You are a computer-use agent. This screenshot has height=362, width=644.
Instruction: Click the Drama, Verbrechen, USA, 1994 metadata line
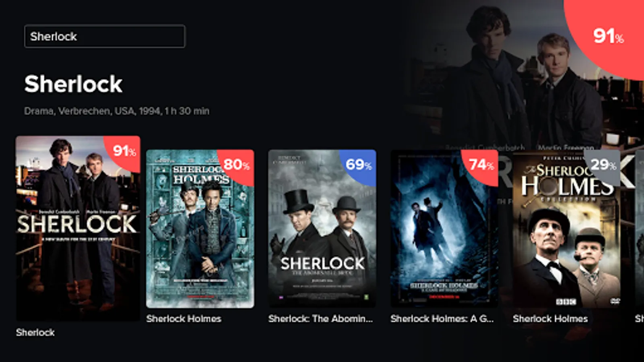[117, 111]
